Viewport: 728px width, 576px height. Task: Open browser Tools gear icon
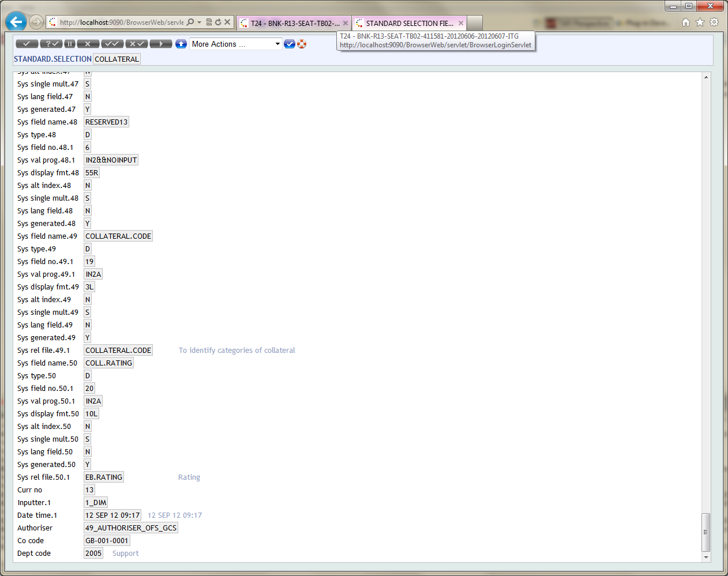(x=714, y=22)
